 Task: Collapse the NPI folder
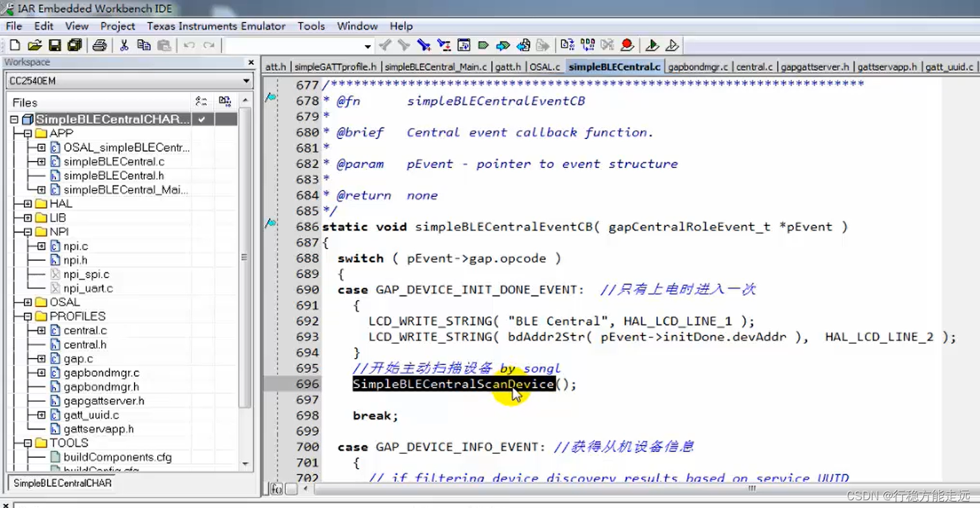tap(28, 232)
